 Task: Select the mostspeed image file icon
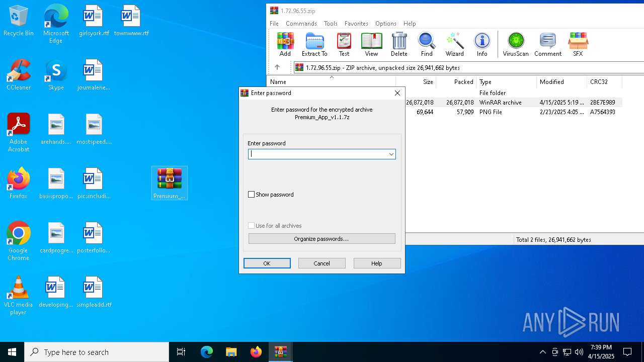[94, 130]
